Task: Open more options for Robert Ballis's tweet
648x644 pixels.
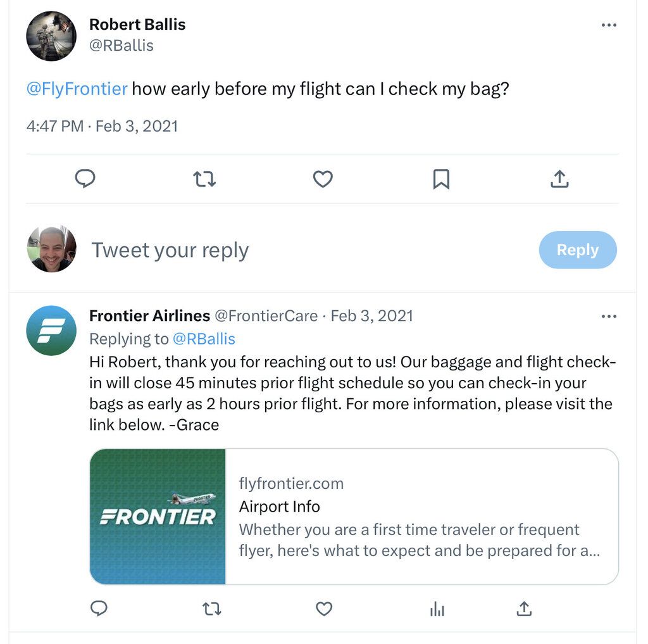Action: pos(609,25)
